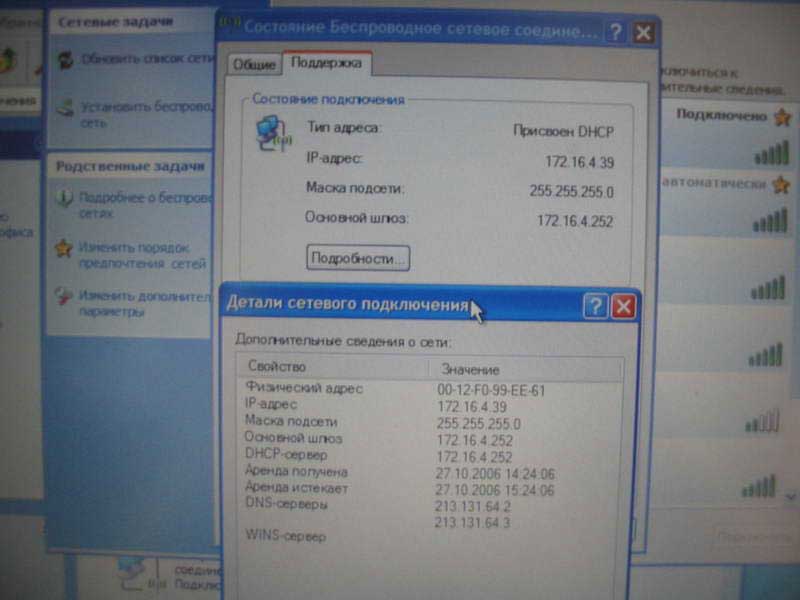Click the info icon beside Подробнее

(x=64, y=198)
